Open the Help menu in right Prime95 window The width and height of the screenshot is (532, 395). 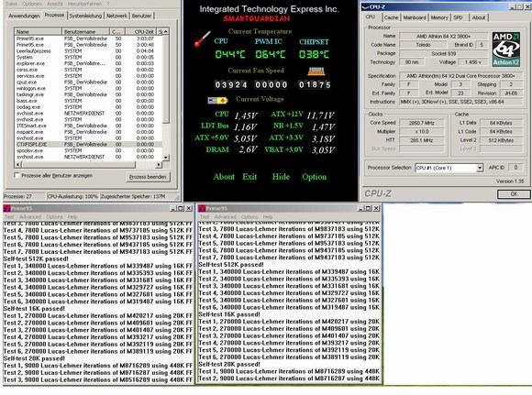tap(268, 216)
